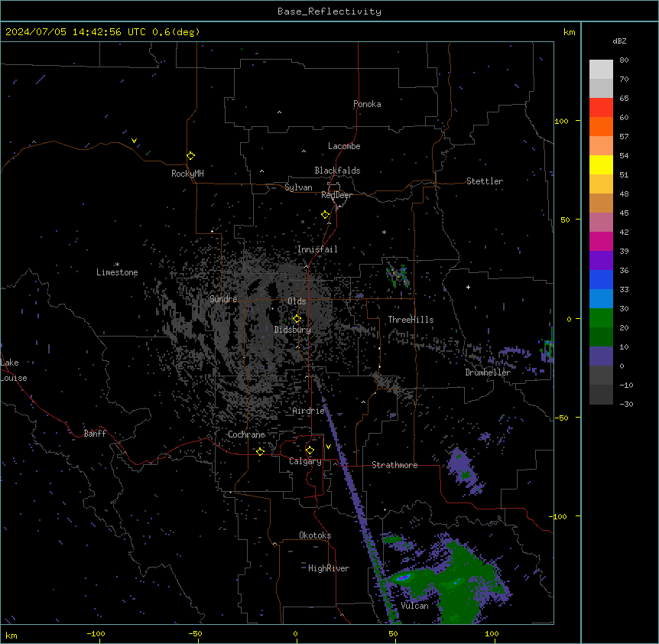The width and height of the screenshot is (659, 644).
Task: Click the Sundre town label
Action: point(223,299)
